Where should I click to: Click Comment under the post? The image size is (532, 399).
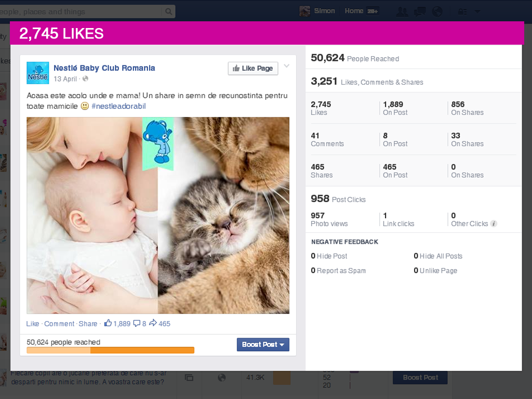point(59,324)
